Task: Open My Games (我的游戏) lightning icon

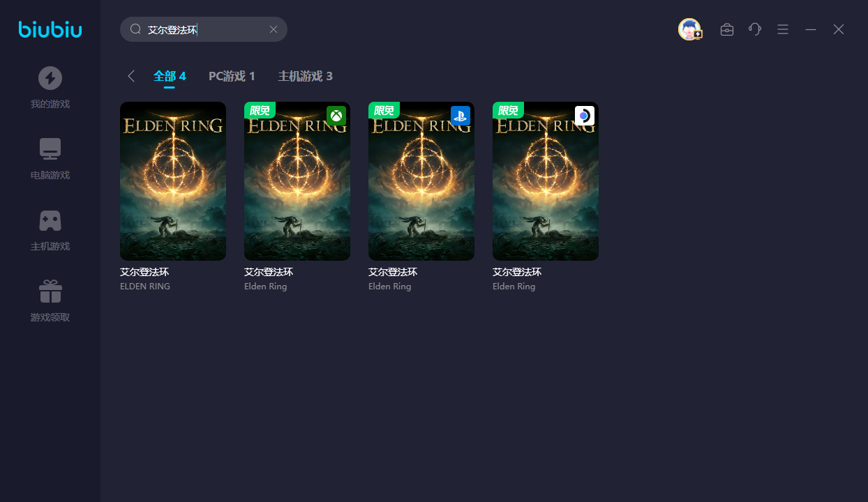Action: point(50,77)
